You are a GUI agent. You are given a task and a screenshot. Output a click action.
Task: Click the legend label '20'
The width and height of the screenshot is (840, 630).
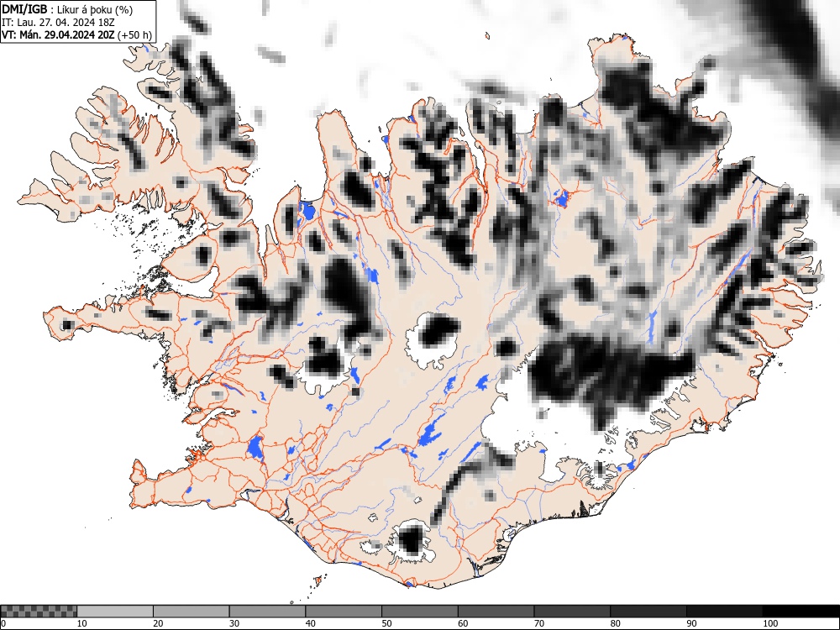point(158,623)
